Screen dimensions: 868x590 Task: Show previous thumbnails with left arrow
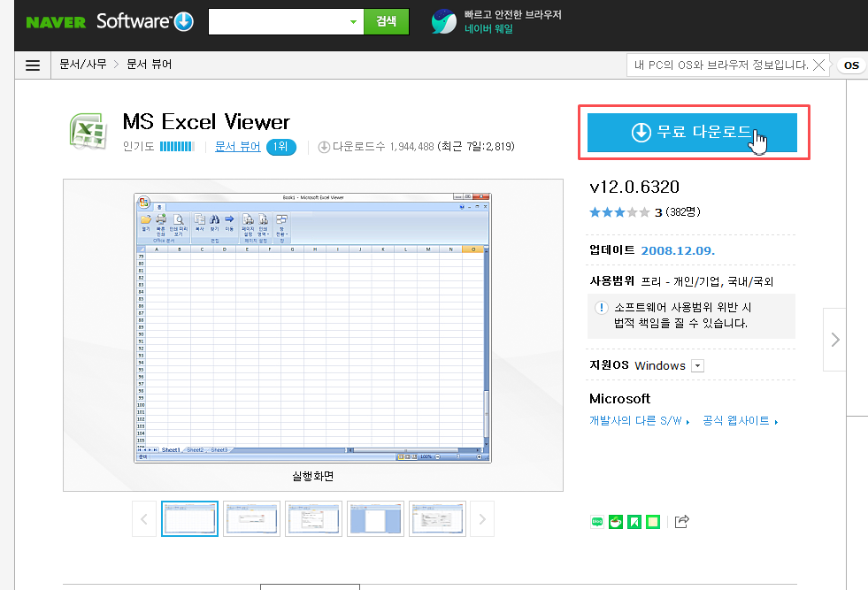point(144,519)
